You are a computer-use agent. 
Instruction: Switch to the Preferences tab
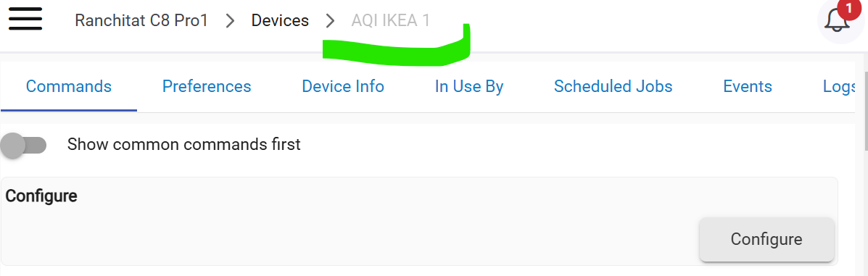tap(207, 86)
